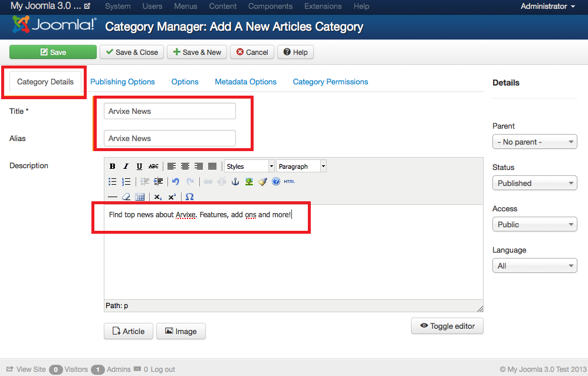Screen dimensions: 588x376
Task: Open the Components menu
Action: tap(270, 6)
